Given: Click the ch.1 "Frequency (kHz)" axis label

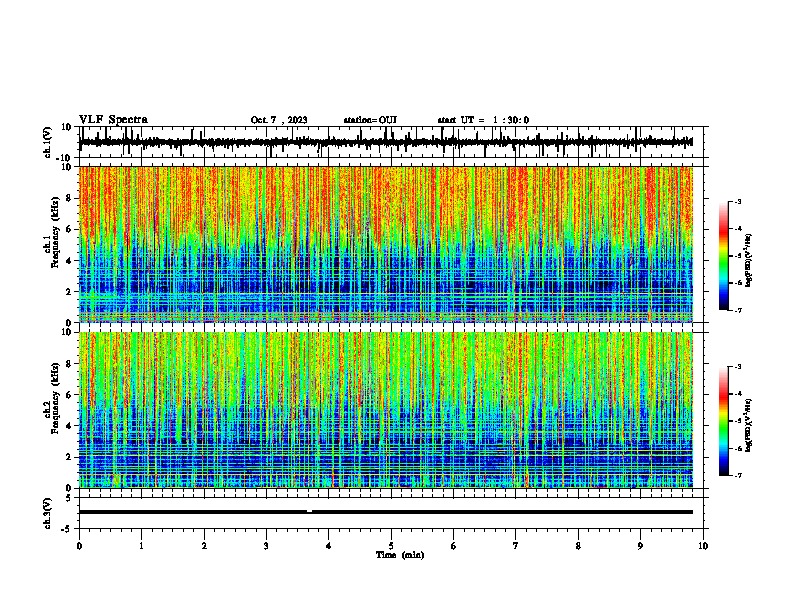Looking at the screenshot, I should (56, 232).
